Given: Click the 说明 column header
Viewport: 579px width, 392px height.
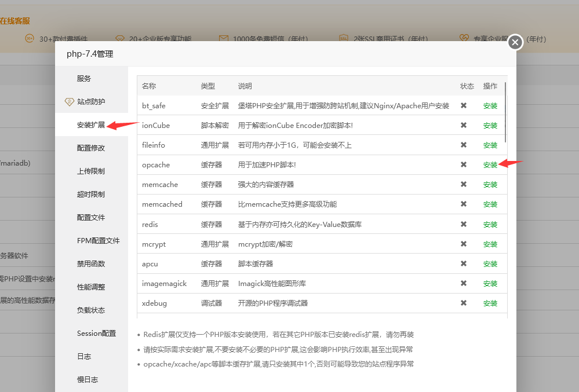Looking at the screenshot, I should point(245,86).
